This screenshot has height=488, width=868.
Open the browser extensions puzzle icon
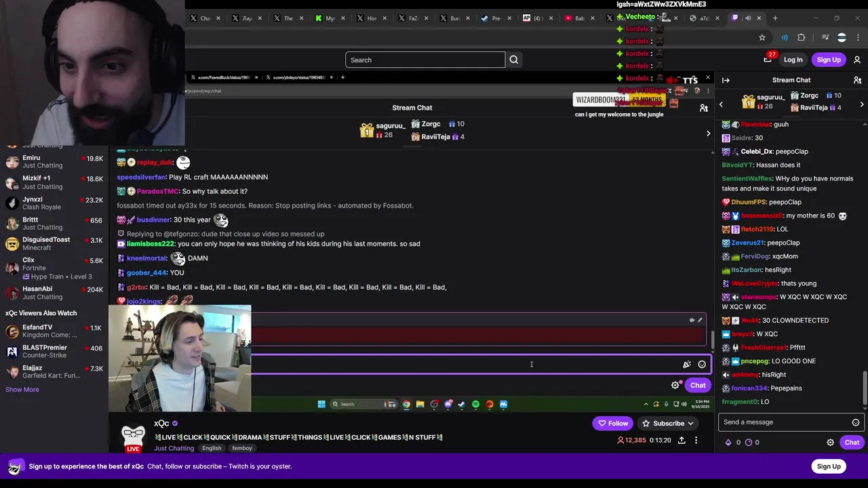tap(802, 37)
